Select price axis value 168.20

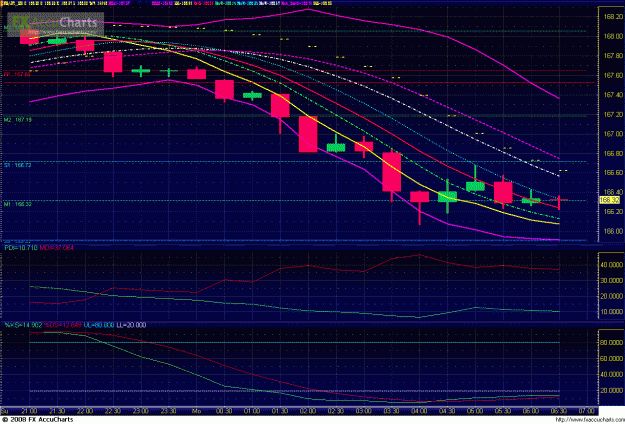click(x=613, y=16)
